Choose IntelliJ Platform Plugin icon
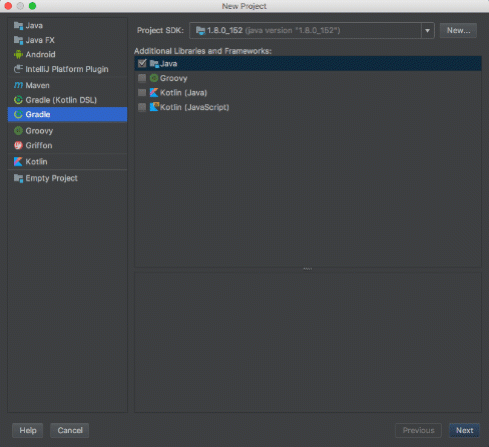Image resolution: width=489 pixels, height=447 pixels. [x=18, y=69]
